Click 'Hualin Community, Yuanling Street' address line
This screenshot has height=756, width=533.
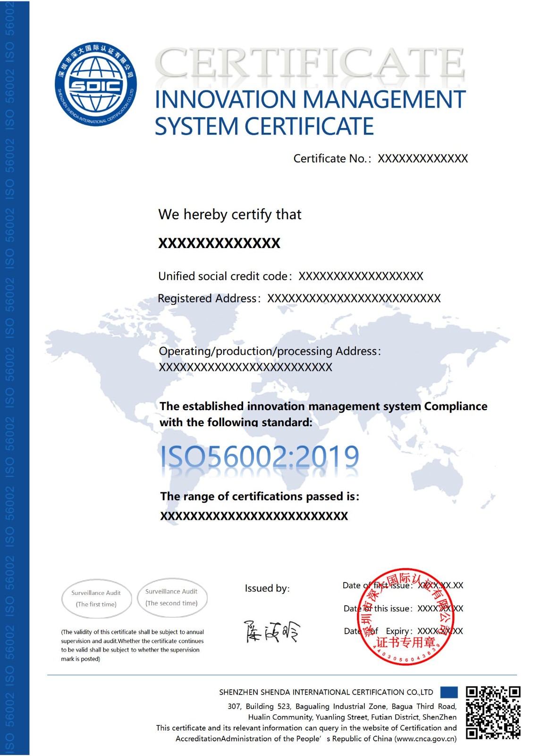click(x=352, y=717)
